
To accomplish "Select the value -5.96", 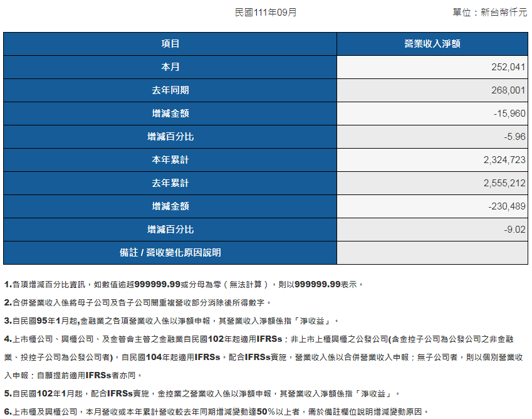I will (514, 137).
